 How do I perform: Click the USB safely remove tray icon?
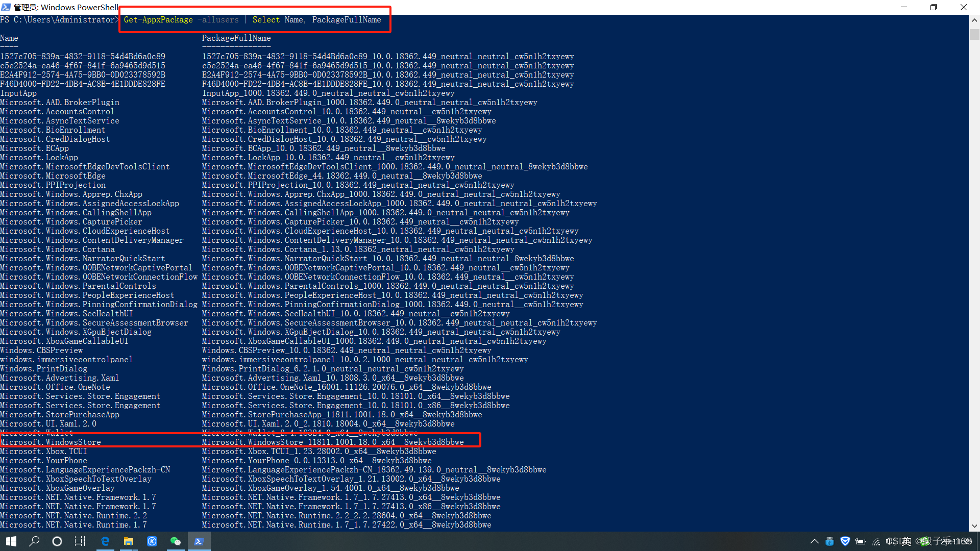coord(829,541)
